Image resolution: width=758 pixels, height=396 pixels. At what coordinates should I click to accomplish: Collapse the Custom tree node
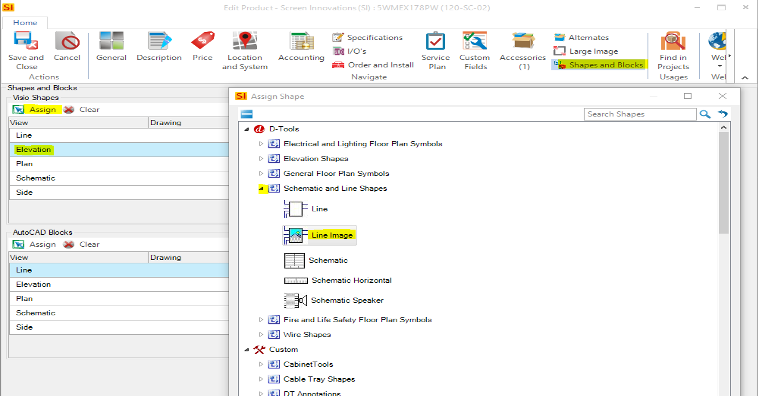[247, 350]
